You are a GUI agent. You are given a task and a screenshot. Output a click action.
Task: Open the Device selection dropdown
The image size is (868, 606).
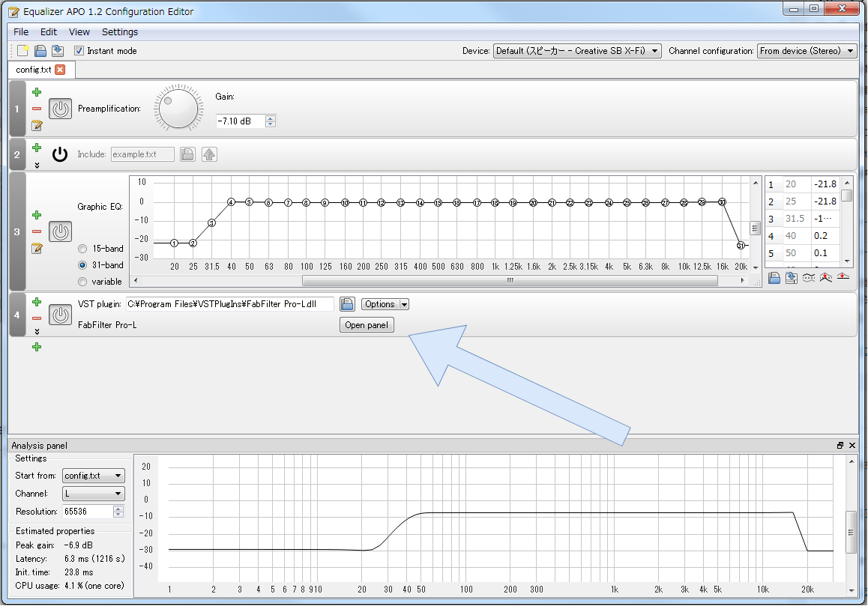coord(577,50)
